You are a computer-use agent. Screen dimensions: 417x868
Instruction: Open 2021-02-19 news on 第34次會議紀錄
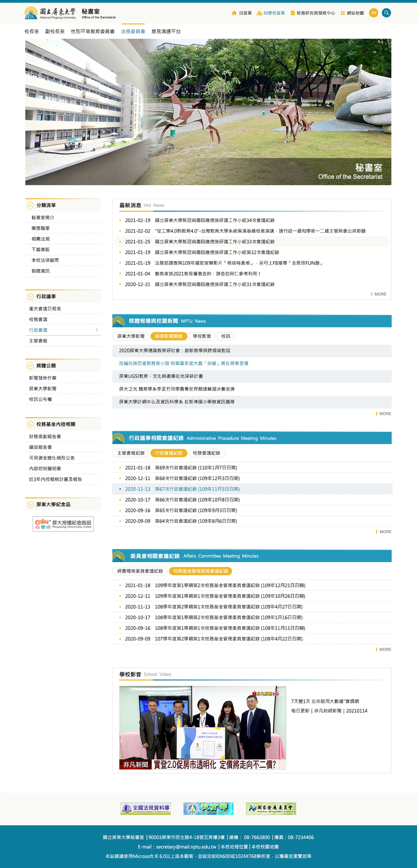tap(215, 220)
